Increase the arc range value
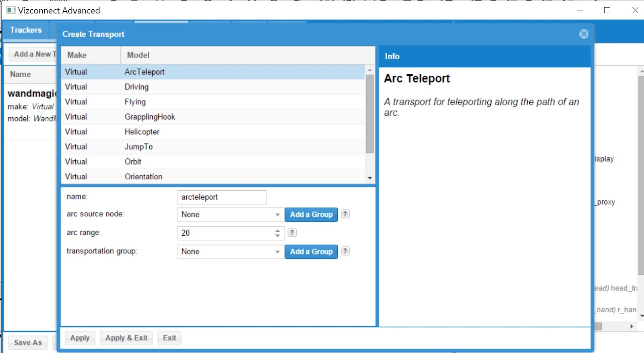The width and height of the screenshot is (644, 353). (x=277, y=230)
